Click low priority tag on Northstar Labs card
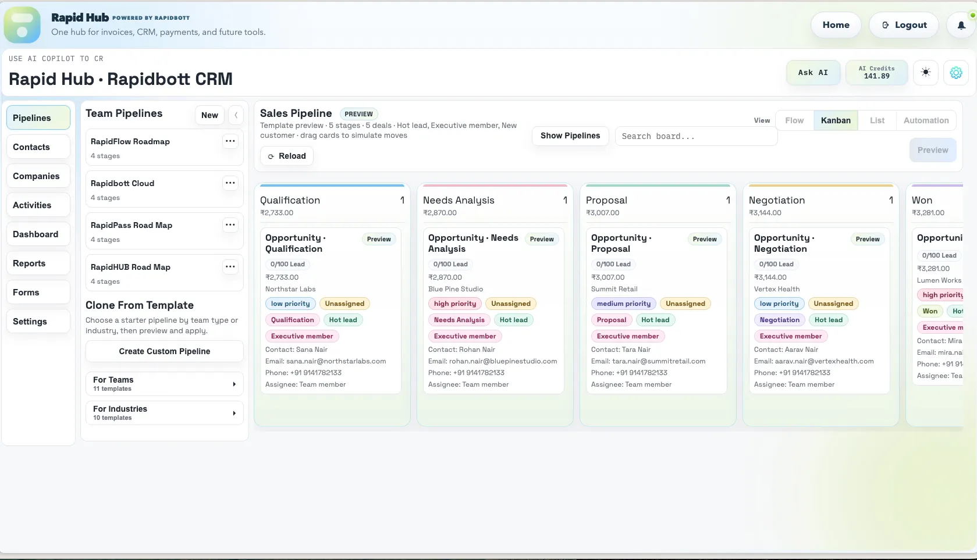This screenshot has height=560, width=977. [x=290, y=304]
